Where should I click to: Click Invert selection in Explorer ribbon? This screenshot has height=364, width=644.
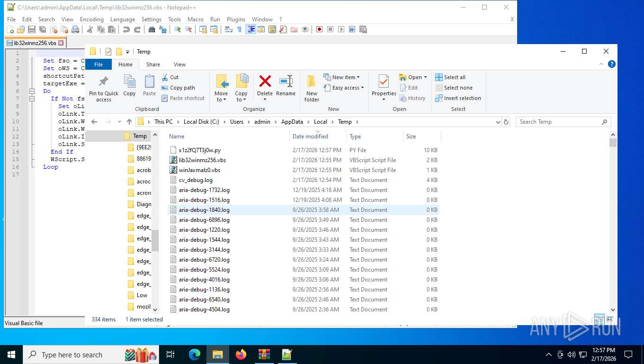coord(458,98)
